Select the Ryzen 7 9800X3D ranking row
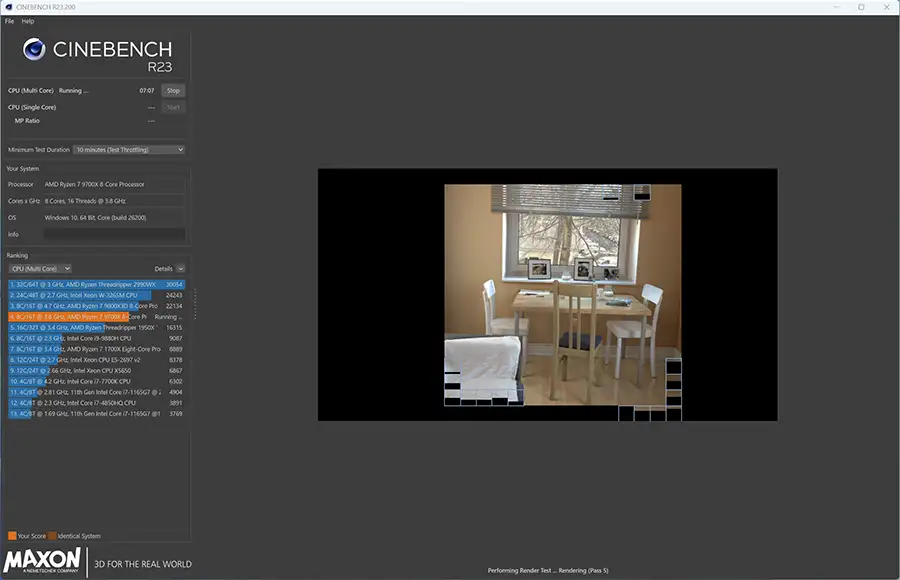900x580 pixels. pos(96,306)
